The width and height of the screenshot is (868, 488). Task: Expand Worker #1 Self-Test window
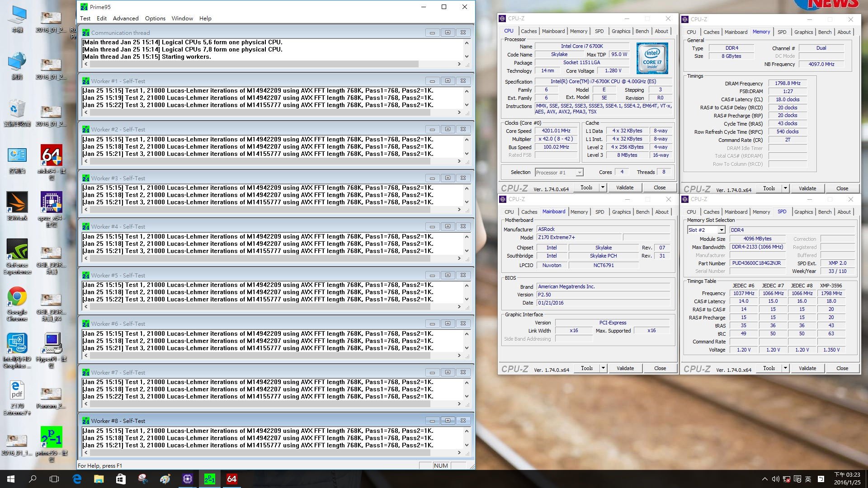coord(448,80)
